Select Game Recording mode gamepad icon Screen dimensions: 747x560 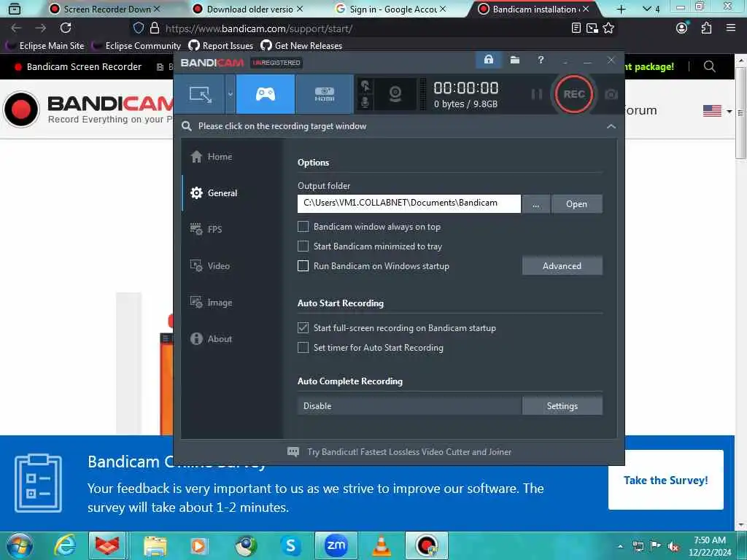click(x=266, y=94)
